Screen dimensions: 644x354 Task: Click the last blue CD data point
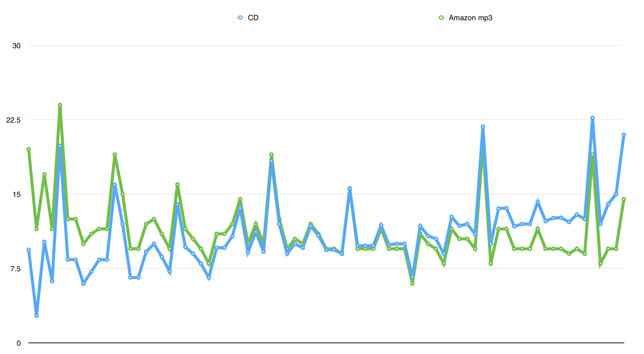coord(624,135)
